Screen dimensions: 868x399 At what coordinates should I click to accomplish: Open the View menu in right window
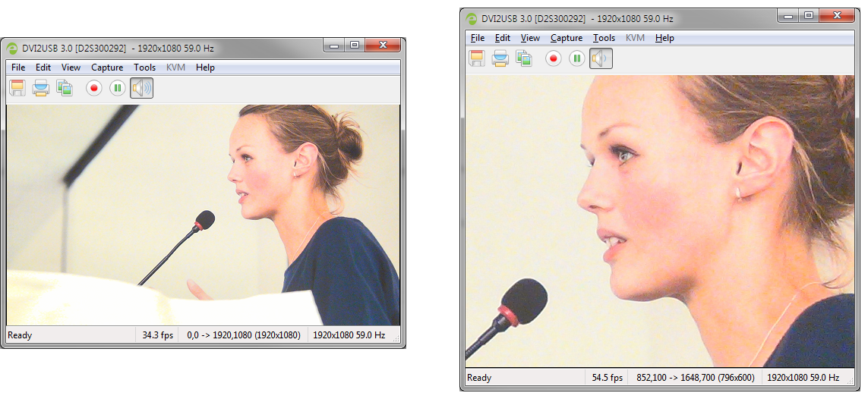click(530, 38)
